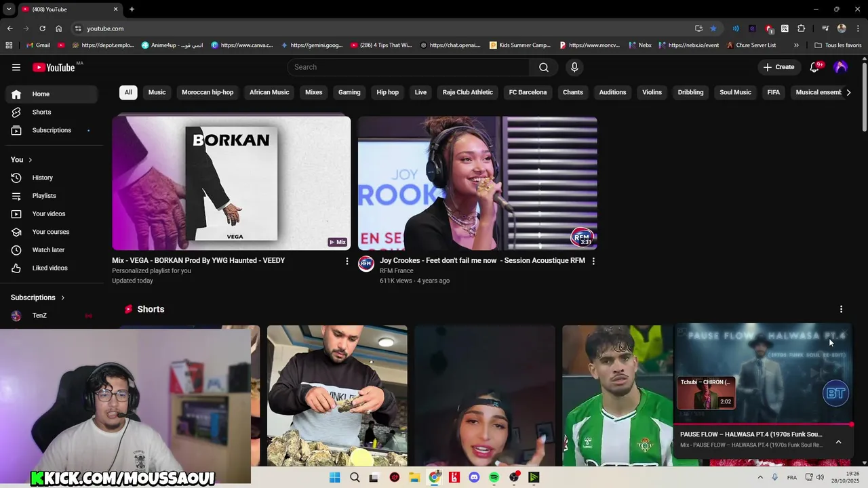Open options menu for the Joy Crookes video
868x488 pixels.
(x=593, y=261)
